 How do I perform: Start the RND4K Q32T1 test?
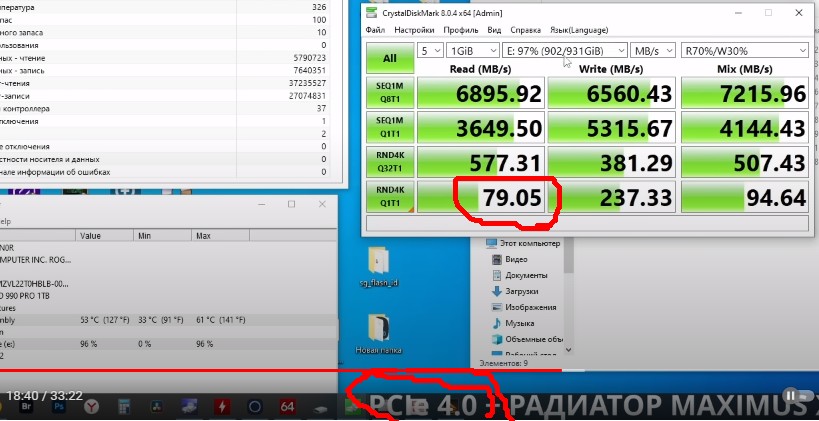coord(390,162)
